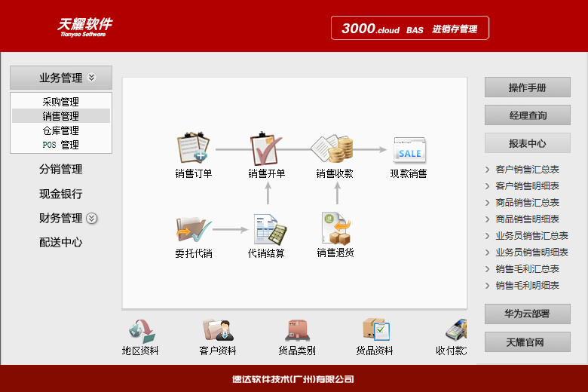Screen dimensions: 588x392
Task: Visit the 天耀官网 button
Action: coord(527,341)
